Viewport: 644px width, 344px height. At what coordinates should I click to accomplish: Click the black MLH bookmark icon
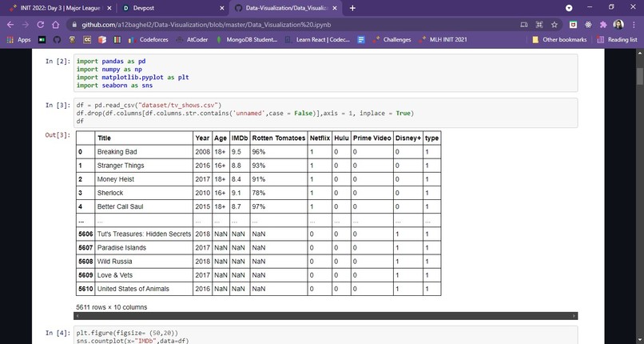tap(42, 40)
